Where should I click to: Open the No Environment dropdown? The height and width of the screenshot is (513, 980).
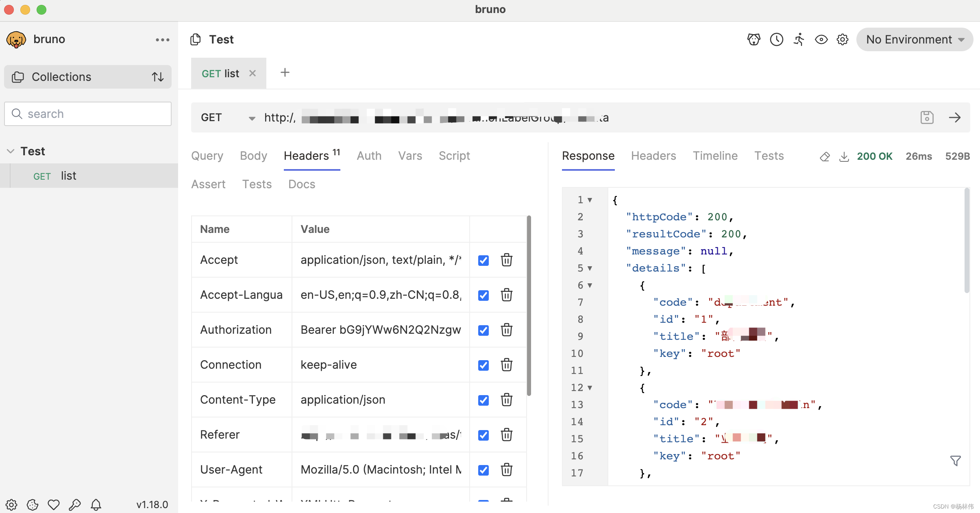(x=915, y=39)
